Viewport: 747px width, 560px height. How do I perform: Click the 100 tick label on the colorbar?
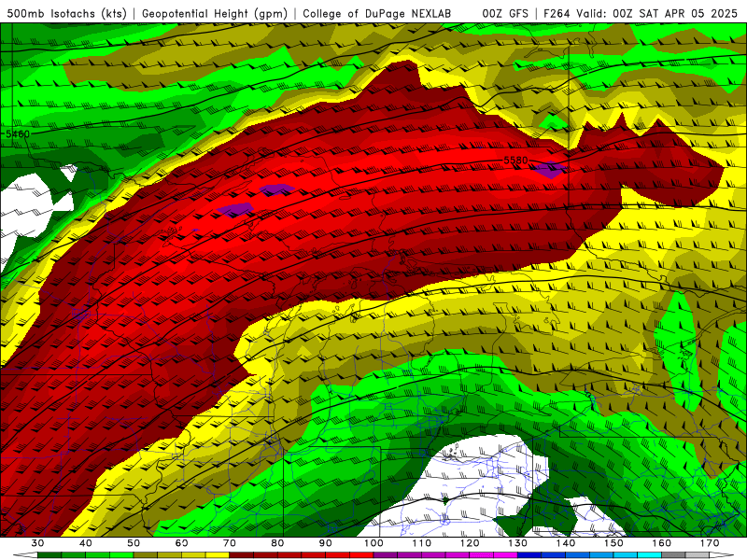pyautogui.click(x=373, y=543)
